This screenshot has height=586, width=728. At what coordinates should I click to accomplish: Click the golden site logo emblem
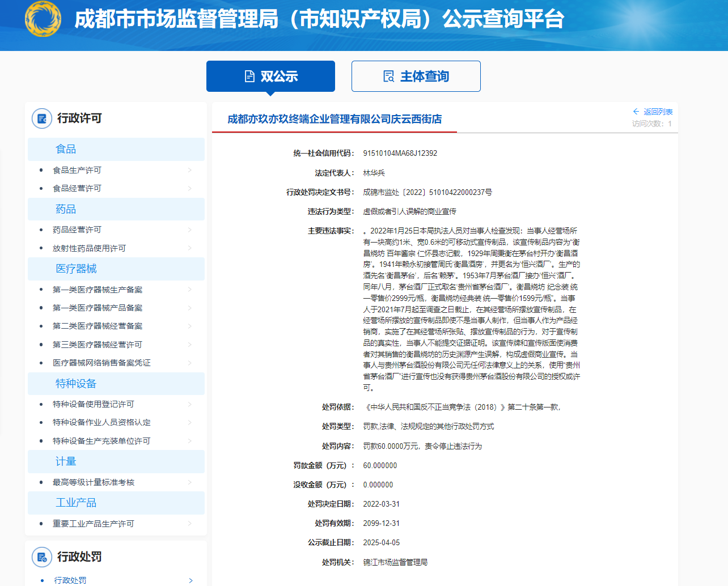[x=43, y=19]
